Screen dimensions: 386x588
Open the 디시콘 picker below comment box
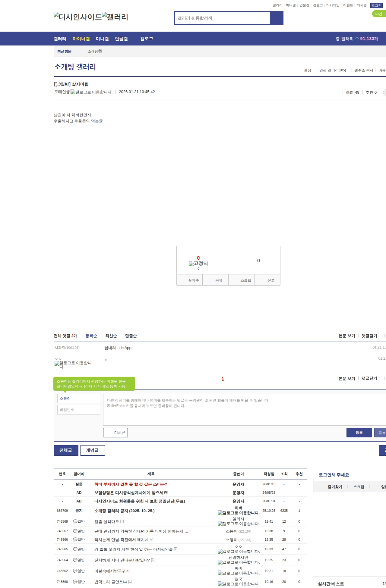click(115, 433)
